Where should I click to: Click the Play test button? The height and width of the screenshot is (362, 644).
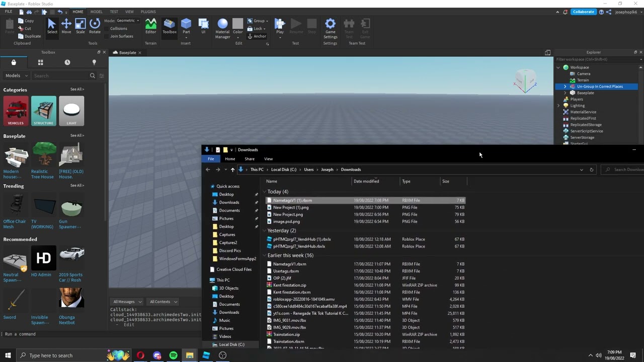(x=280, y=27)
